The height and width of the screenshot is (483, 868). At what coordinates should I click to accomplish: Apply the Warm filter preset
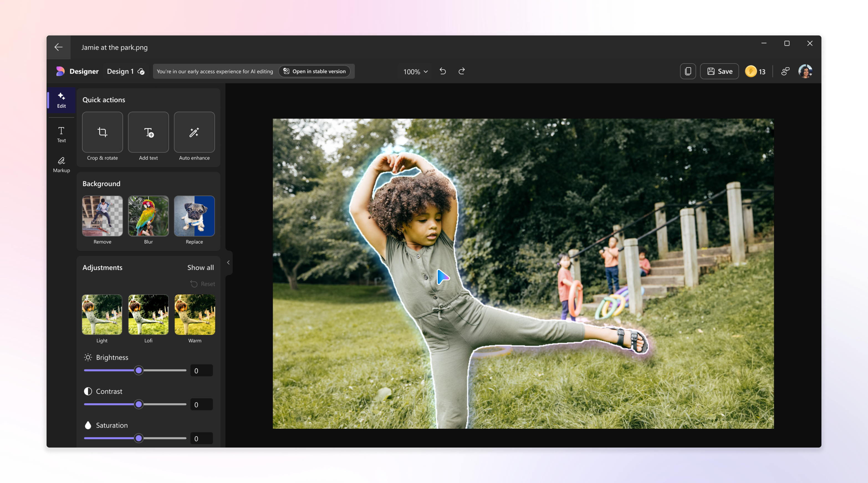pos(195,315)
